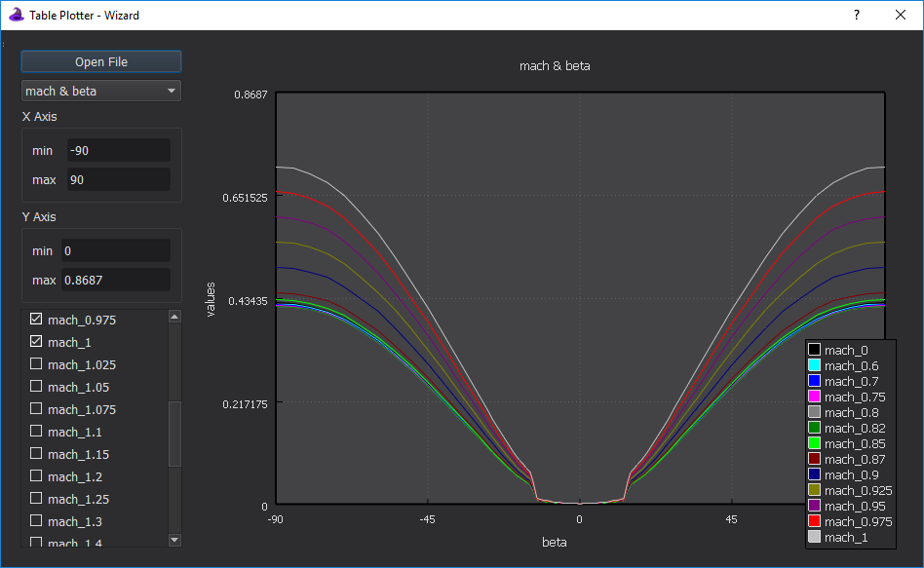
Task: Click the chart title mach & beta
Action: (x=555, y=66)
